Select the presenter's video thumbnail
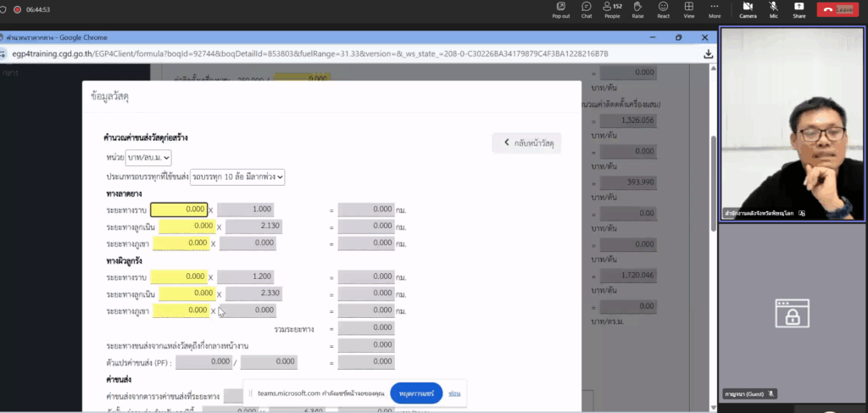Screen dimensions: 868x413 pyautogui.click(x=792, y=123)
